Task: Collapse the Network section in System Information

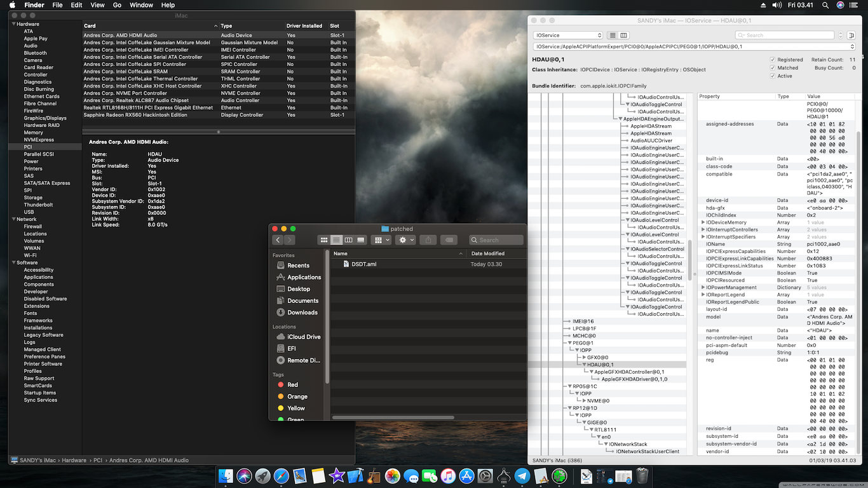Action: pyautogui.click(x=13, y=219)
